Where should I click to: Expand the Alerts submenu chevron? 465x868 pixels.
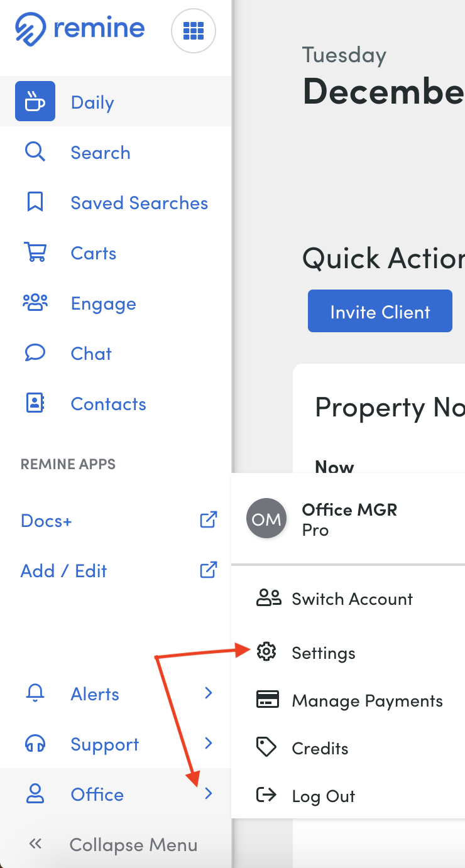pyautogui.click(x=209, y=693)
